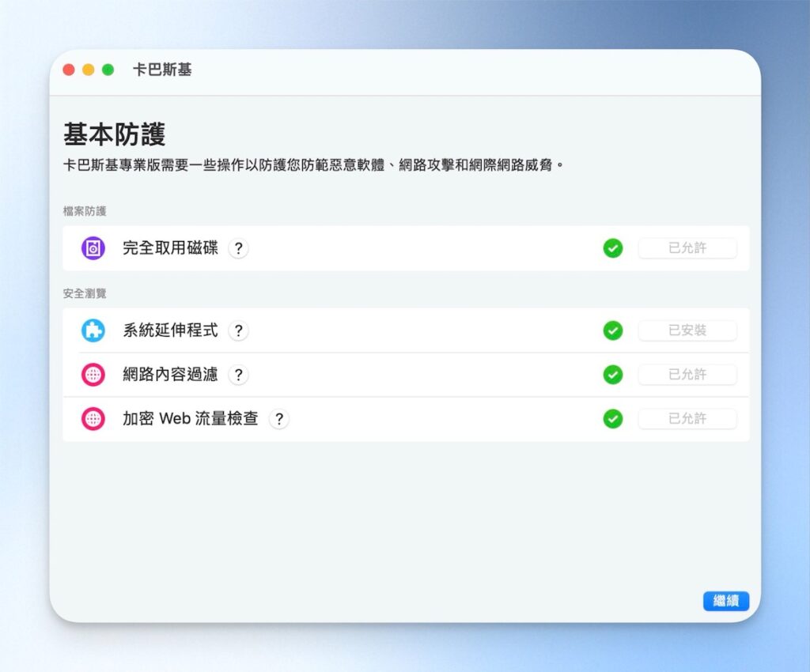Screen dimensions: 810x672
Task: Click the 基本防護 heading
Action: tap(114, 134)
